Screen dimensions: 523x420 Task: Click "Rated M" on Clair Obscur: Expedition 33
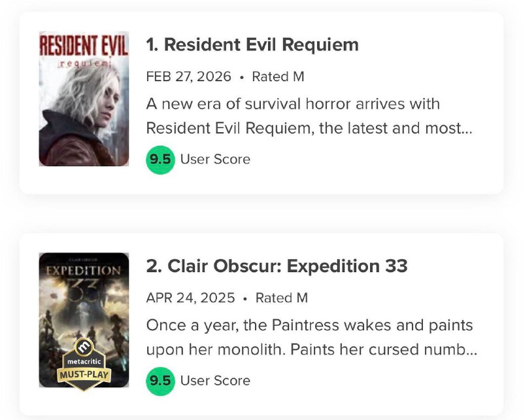coord(281,298)
